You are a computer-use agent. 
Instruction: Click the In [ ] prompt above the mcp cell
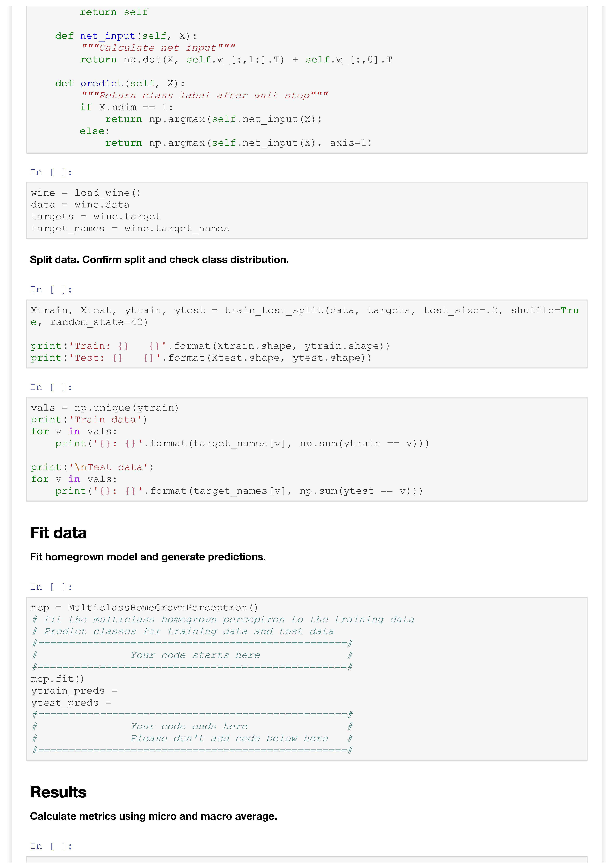pyautogui.click(x=51, y=587)
